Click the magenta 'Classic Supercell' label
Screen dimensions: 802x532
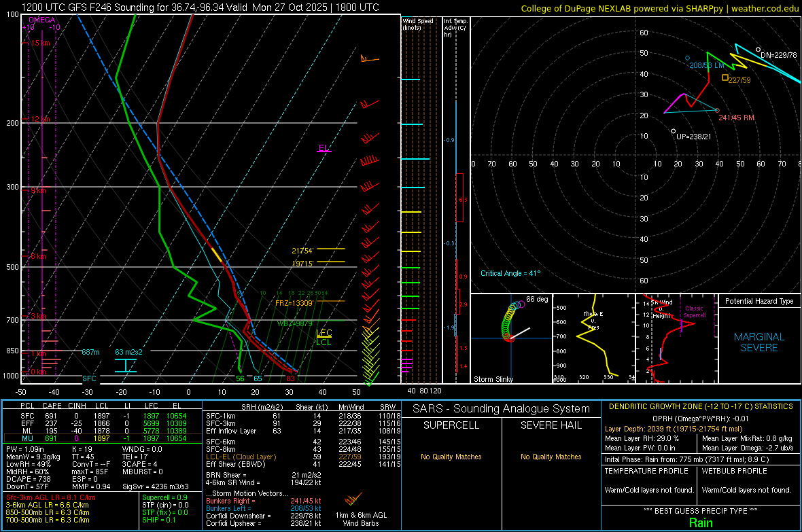pos(694,312)
